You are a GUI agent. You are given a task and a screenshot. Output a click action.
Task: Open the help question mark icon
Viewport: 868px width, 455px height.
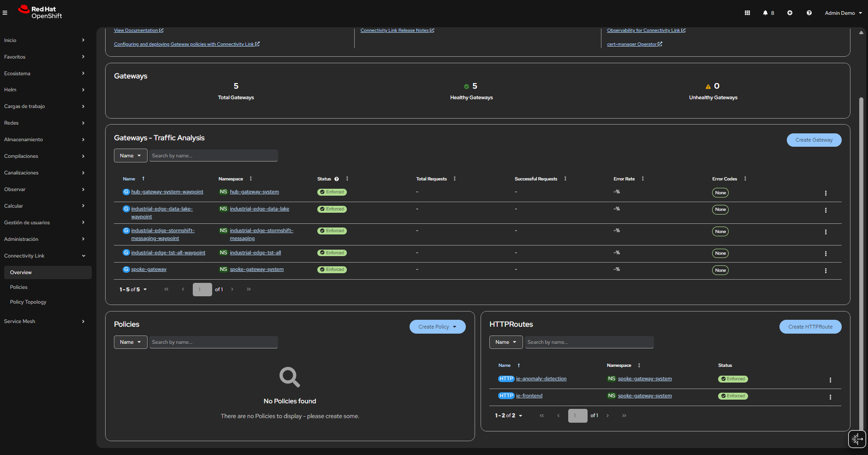[809, 13]
